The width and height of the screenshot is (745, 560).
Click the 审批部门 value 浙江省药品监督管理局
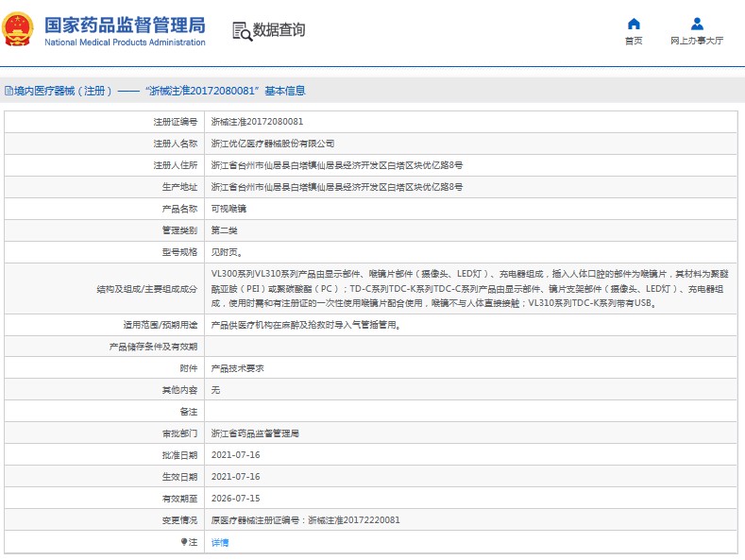click(x=255, y=433)
